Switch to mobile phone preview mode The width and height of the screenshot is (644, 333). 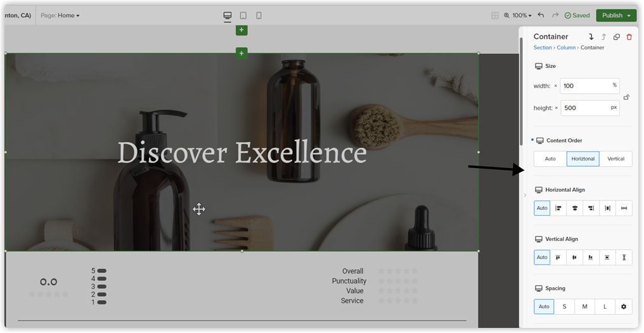pyautogui.click(x=259, y=16)
